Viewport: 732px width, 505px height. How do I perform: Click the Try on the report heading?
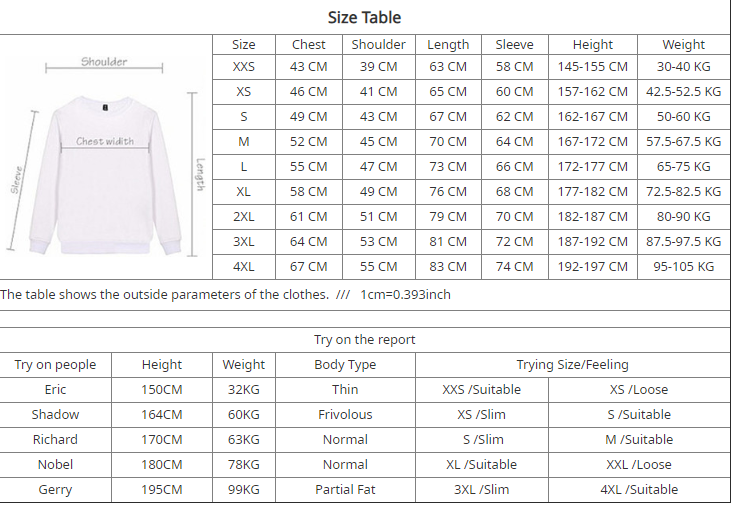[364, 339]
